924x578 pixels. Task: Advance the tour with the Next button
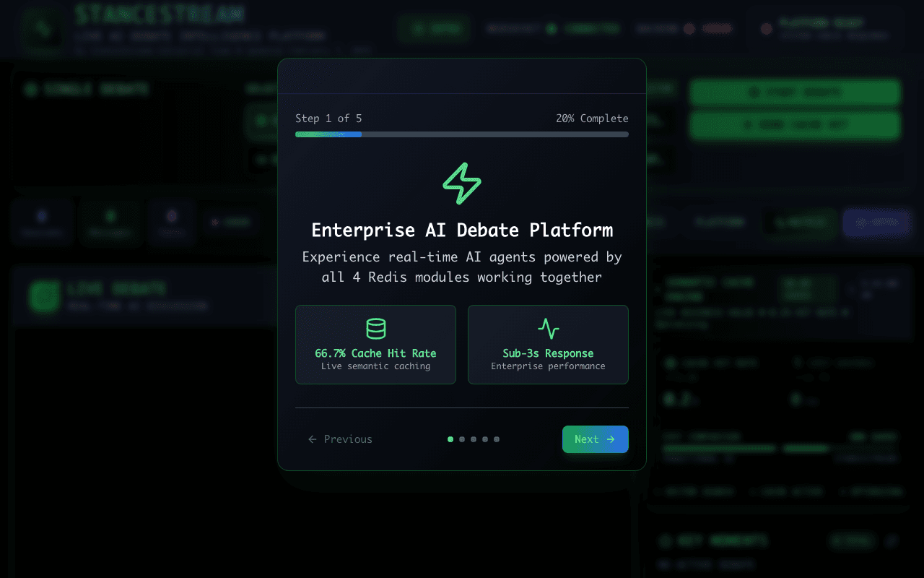pos(595,439)
